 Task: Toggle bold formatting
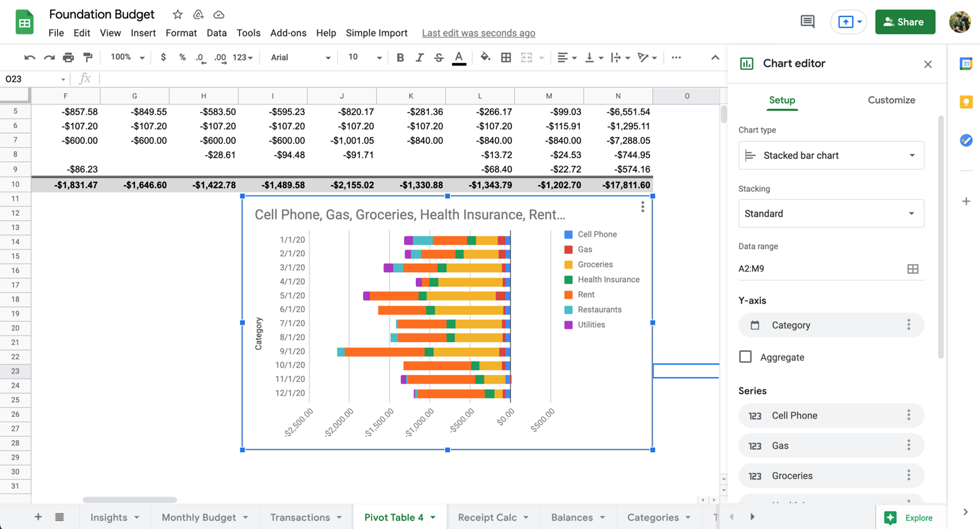point(400,58)
